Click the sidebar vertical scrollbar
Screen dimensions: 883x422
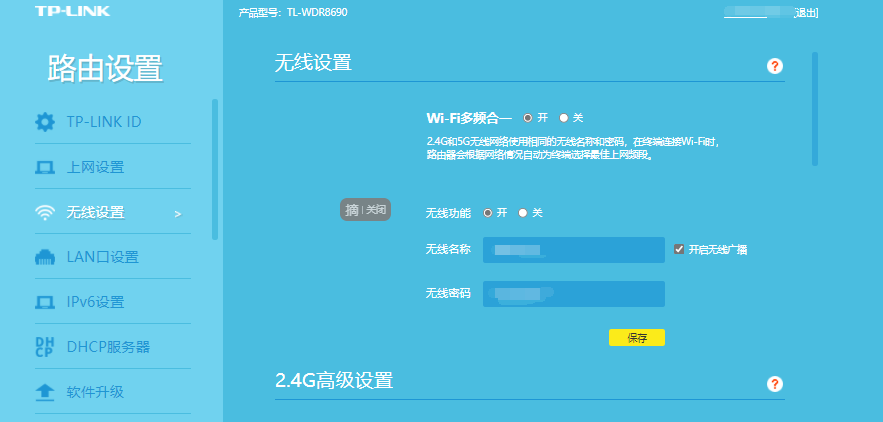click(214, 170)
